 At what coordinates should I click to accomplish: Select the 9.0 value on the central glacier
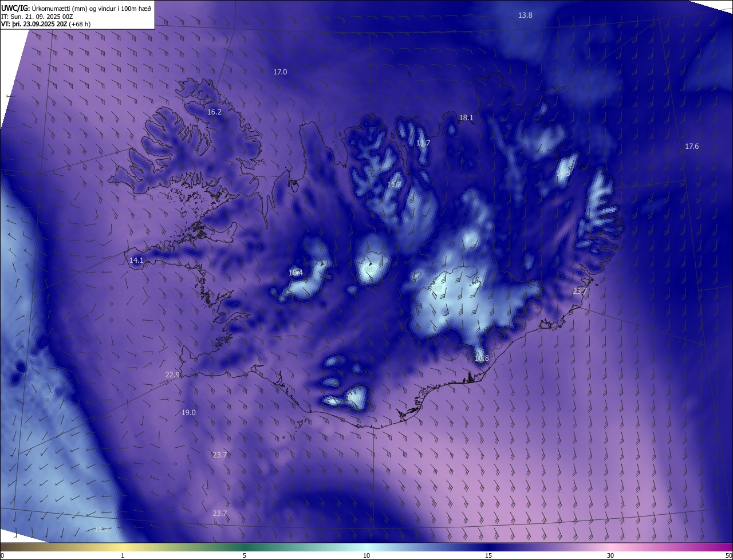pyautogui.click(x=369, y=269)
